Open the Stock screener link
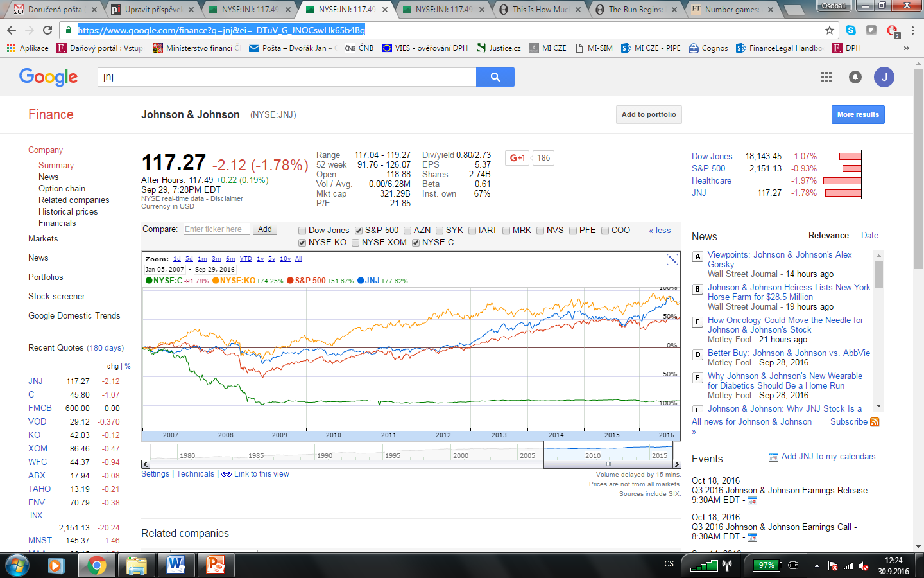This screenshot has height=578, width=924. [56, 297]
